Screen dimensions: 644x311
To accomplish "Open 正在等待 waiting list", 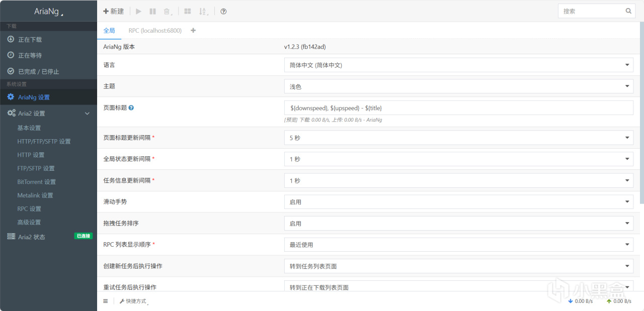I will (x=48, y=55).
